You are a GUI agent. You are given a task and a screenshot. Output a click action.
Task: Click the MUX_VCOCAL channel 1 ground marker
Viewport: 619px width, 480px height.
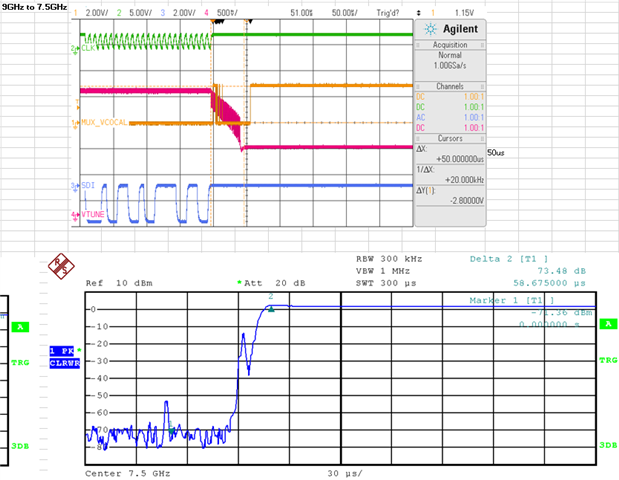click(x=75, y=123)
